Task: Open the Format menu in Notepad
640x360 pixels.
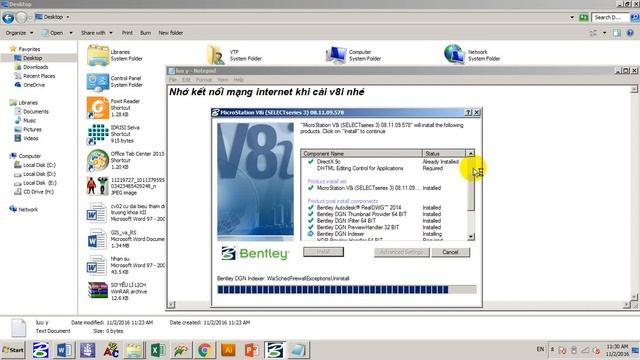Action: pos(204,80)
